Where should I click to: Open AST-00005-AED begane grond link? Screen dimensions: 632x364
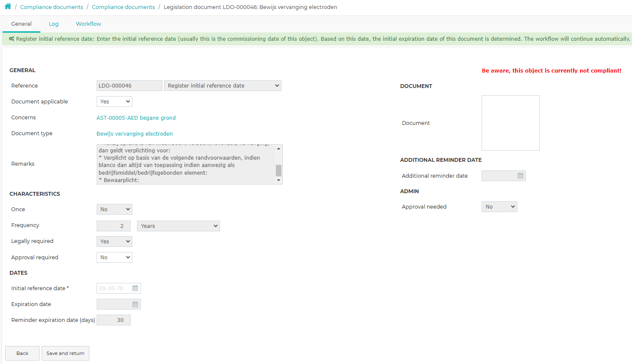coord(136,118)
